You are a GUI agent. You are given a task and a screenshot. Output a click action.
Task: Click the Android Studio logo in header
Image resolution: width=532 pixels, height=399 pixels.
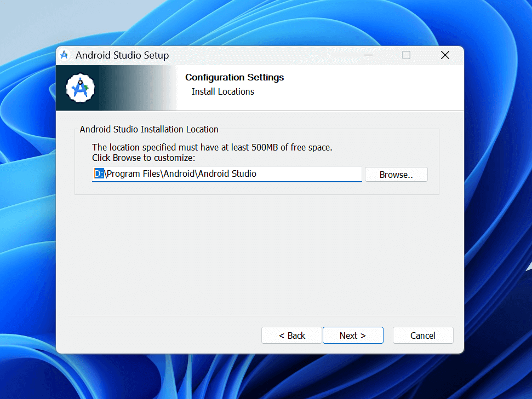(x=81, y=88)
